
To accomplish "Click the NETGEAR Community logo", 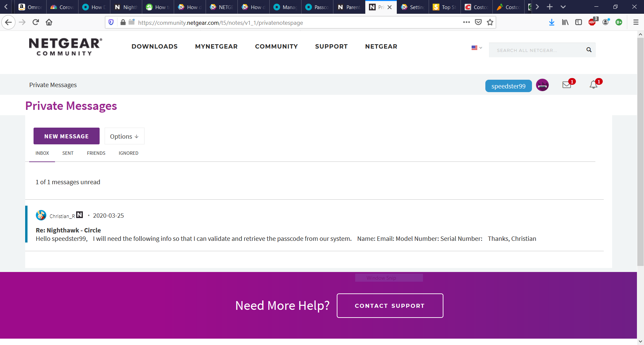I will pyautogui.click(x=65, y=47).
